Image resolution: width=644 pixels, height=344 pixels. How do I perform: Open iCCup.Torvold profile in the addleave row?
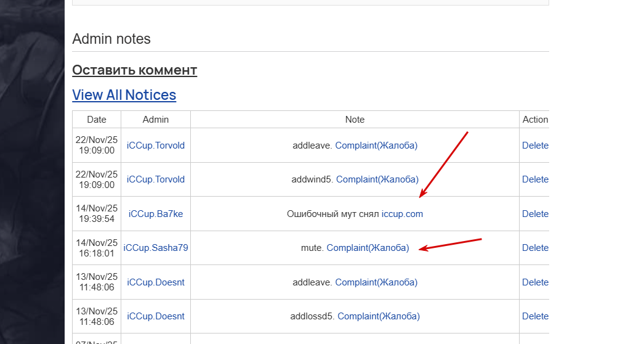[x=156, y=145]
